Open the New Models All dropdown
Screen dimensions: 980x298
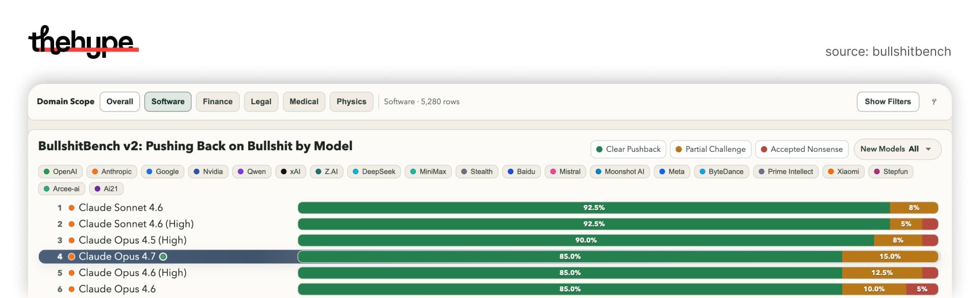tap(897, 149)
